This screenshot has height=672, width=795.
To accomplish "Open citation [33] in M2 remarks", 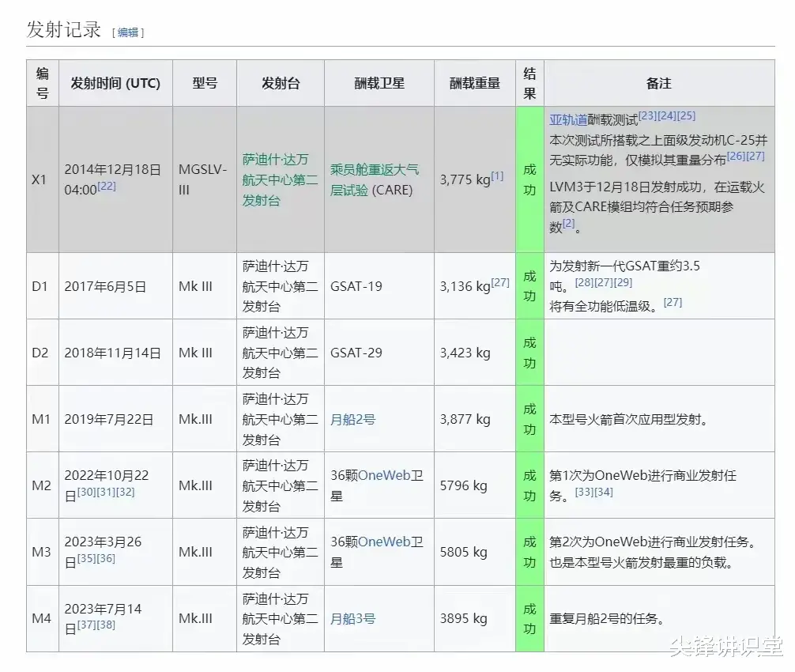I will click(584, 492).
